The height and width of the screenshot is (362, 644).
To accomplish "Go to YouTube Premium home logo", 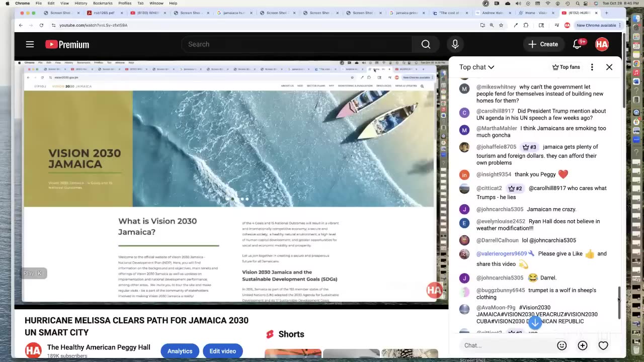I will [x=67, y=44].
